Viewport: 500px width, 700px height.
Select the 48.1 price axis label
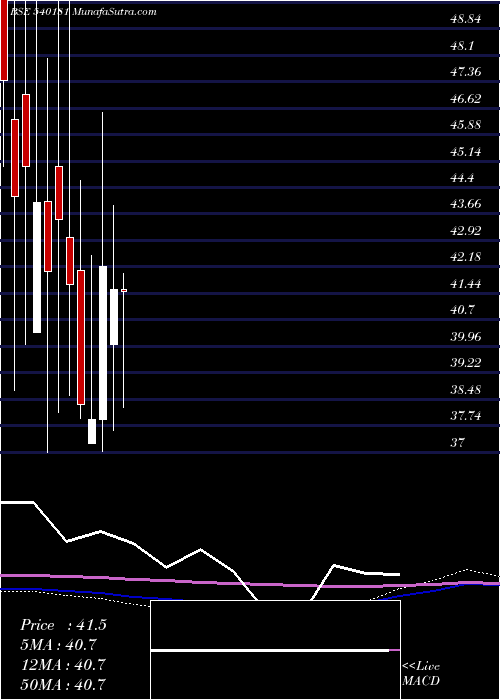tap(462, 46)
